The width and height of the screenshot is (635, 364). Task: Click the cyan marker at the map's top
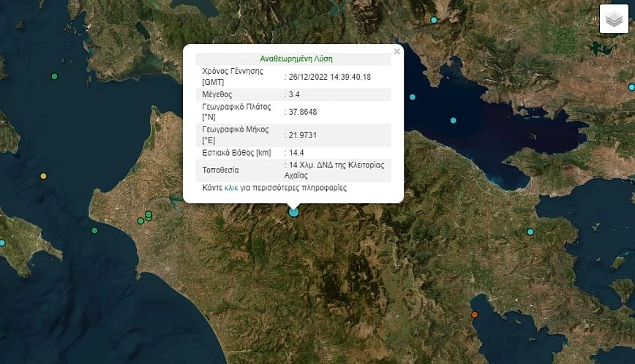click(x=434, y=20)
